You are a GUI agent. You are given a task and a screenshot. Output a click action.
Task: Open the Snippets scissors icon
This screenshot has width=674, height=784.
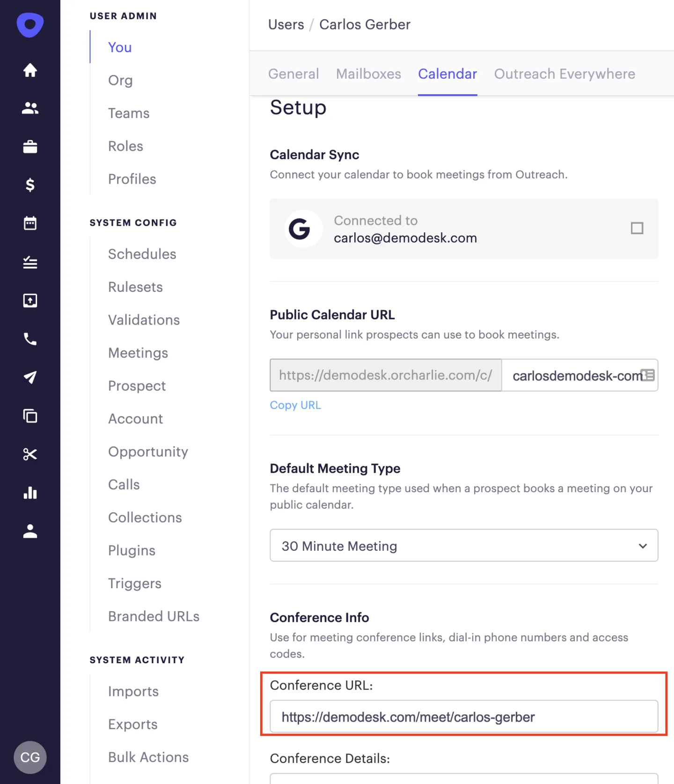point(30,454)
